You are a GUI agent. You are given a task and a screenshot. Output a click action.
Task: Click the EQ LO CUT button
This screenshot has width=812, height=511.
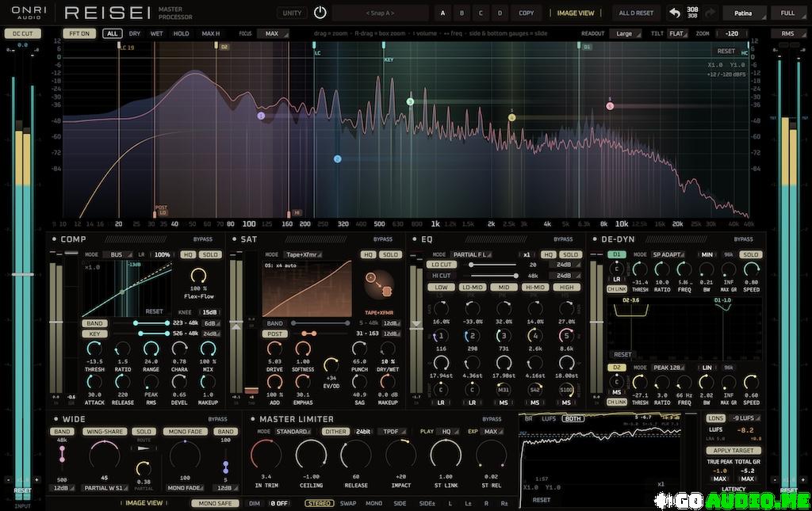pyautogui.click(x=441, y=265)
